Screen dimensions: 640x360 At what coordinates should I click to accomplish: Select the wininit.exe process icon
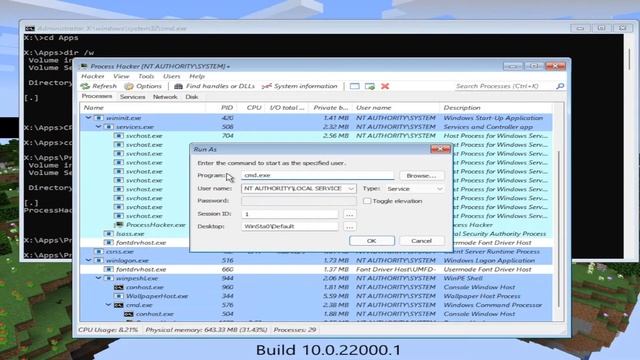99,118
